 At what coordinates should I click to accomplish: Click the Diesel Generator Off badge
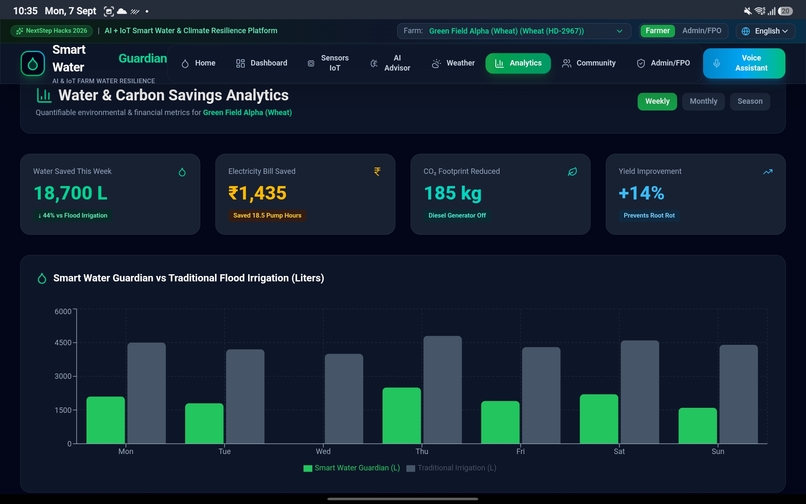point(457,215)
